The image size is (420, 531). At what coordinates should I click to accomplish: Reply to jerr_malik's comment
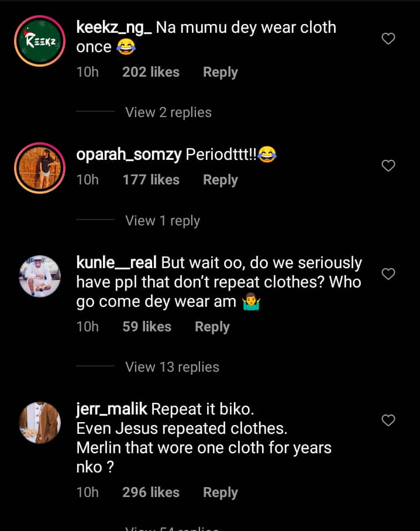coord(221,493)
